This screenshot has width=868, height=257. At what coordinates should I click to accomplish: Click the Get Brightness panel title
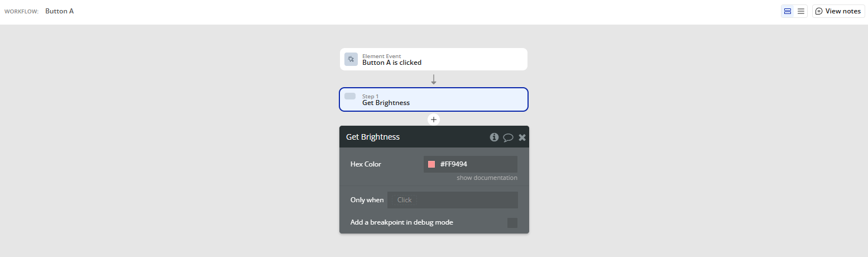(x=373, y=137)
